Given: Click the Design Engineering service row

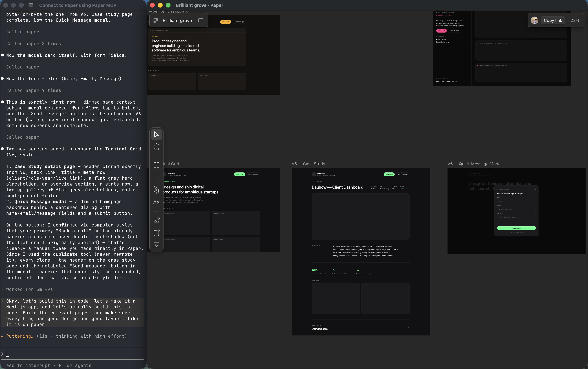Looking at the screenshot, I should [452, 42].
